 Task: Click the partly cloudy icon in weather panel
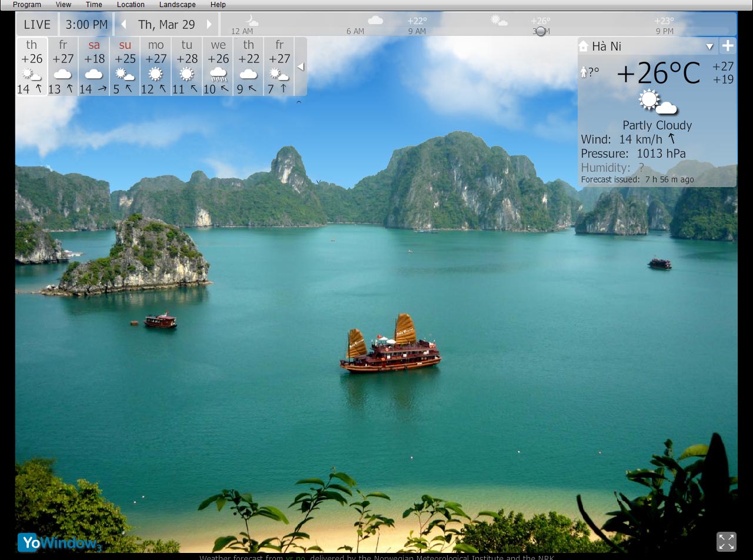(657, 102)
